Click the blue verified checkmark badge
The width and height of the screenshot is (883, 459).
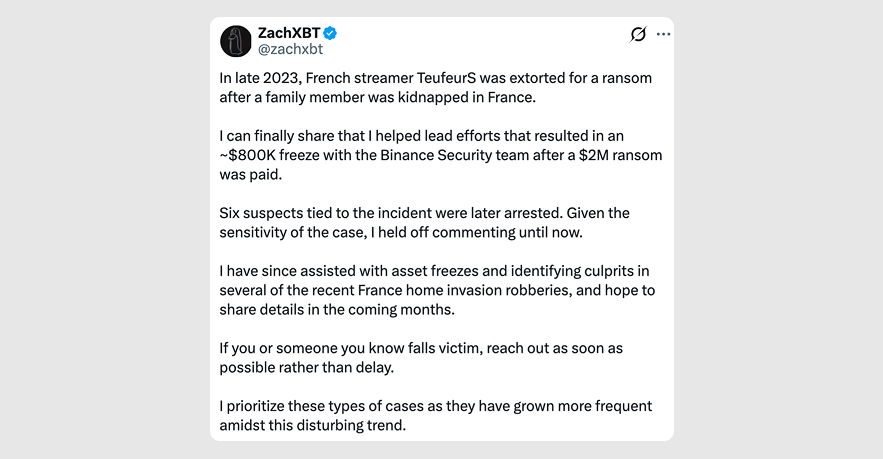330,33
